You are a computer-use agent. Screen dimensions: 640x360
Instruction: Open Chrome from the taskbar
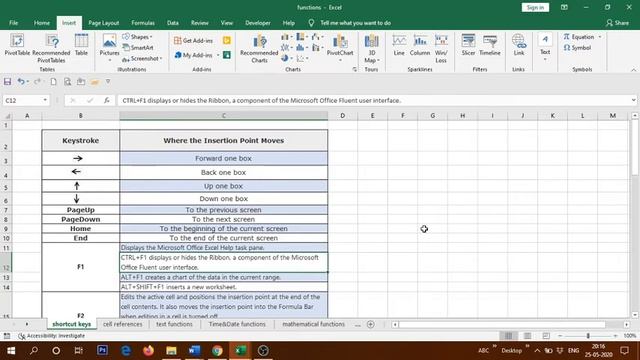coord(217,350)
